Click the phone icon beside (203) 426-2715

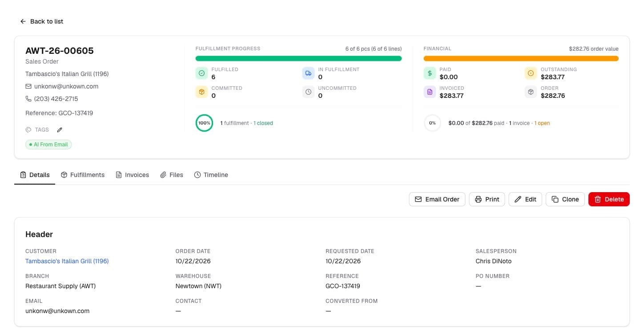pyautogui.click(x=28, y=99)
